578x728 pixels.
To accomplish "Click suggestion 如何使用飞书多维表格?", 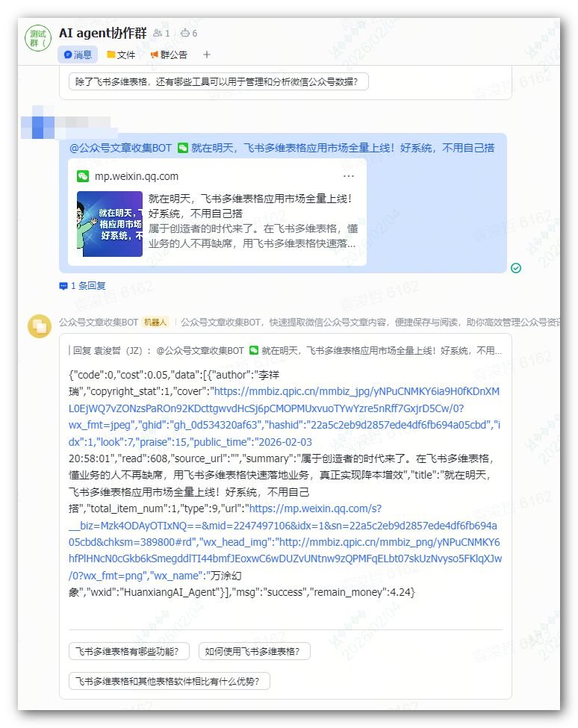I will [x=254, y=651].
